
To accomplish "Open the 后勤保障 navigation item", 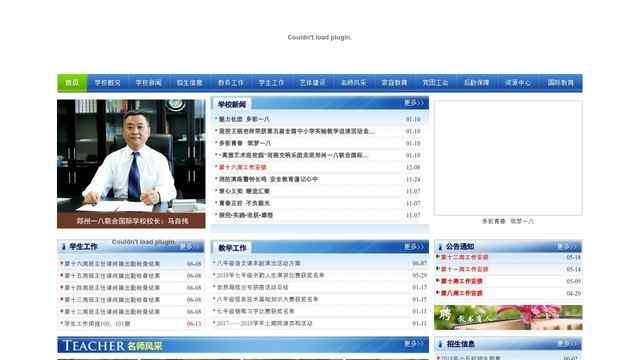I will pos(477,83).
